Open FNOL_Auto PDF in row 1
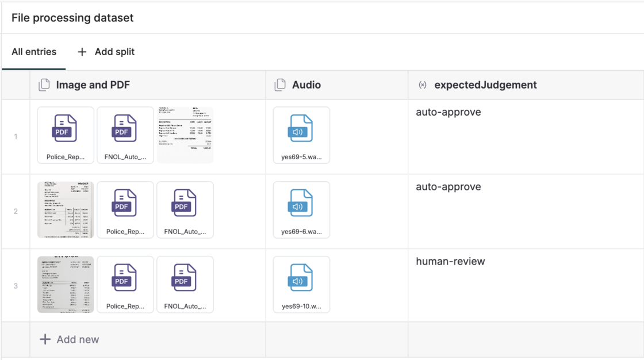The image size is (644, 360). click(x=125, y=135)
